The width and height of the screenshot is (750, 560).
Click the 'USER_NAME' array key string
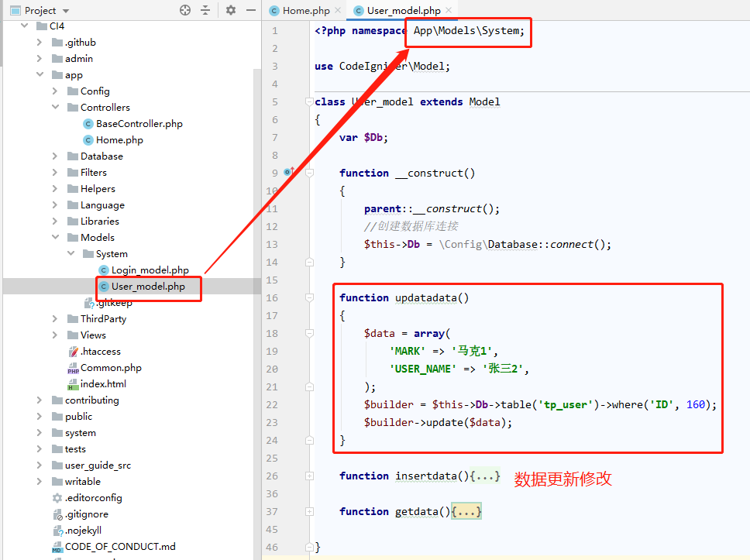(423, 369)
